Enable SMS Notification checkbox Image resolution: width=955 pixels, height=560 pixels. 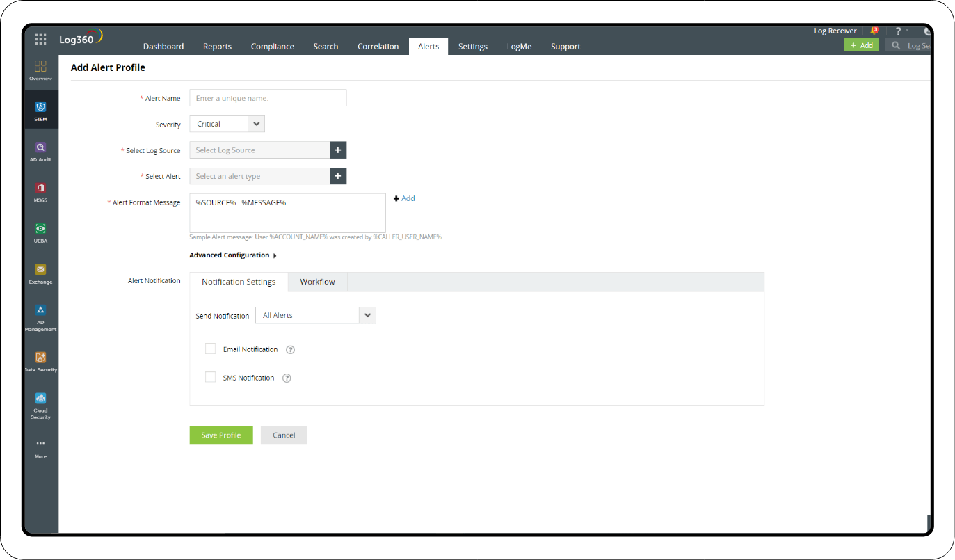(210, 377)
